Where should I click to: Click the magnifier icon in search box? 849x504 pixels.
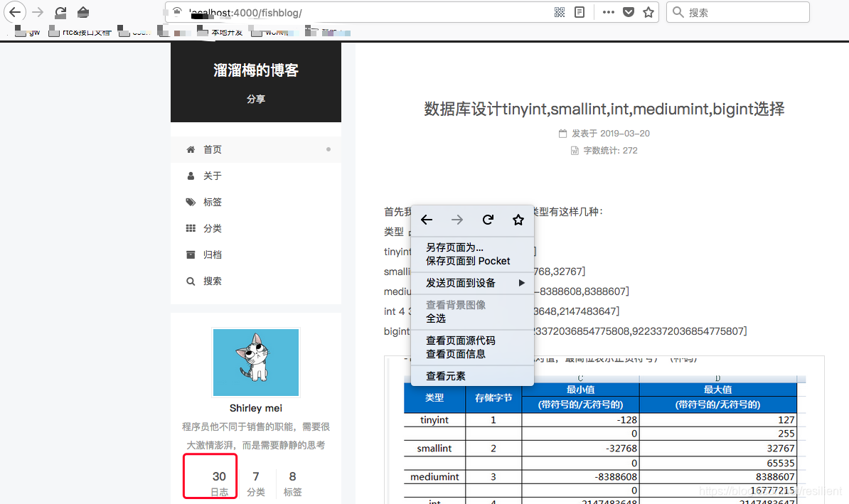click(678, 12)
